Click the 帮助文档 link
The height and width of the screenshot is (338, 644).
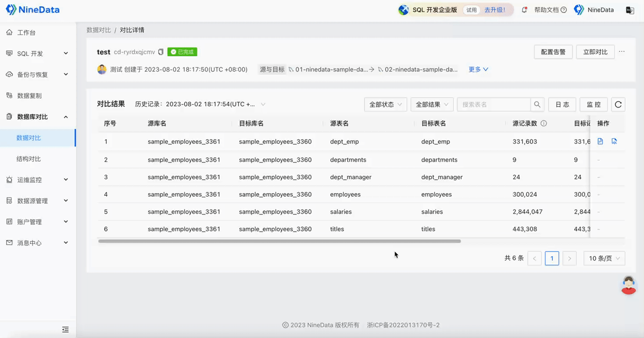[546, 10]
